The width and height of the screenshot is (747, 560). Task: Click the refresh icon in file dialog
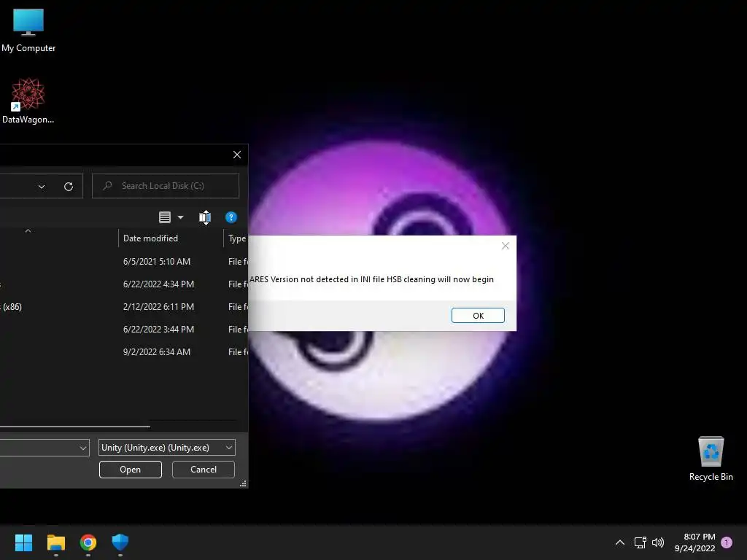[69, 186]
